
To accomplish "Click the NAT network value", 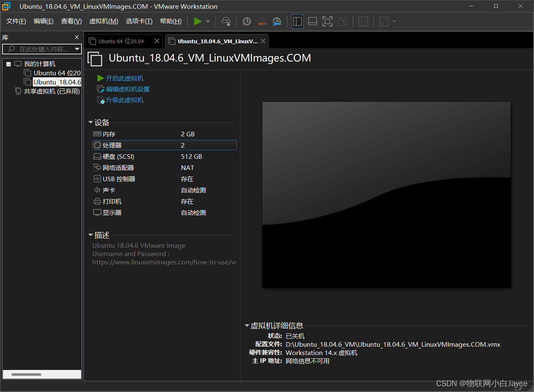I will [x=188, y=168].
